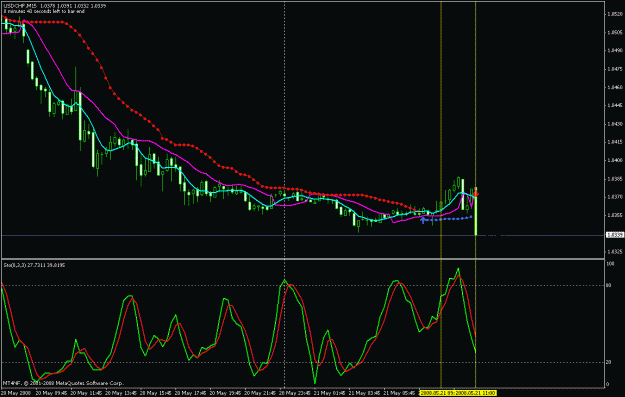This screenshot has height=397, width=625.
Task: Click the '20 May 17:45' time label
Action: pyautogui.click(x=190, y=393)
